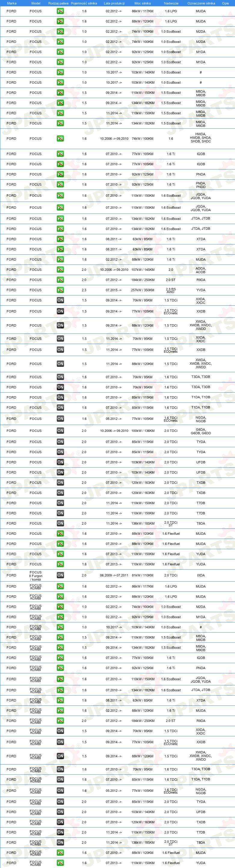Click petrol icon in FOCUS KOMBI IQDB row
The height and width of the screenshot is (868, 235).
click(60, 658)
